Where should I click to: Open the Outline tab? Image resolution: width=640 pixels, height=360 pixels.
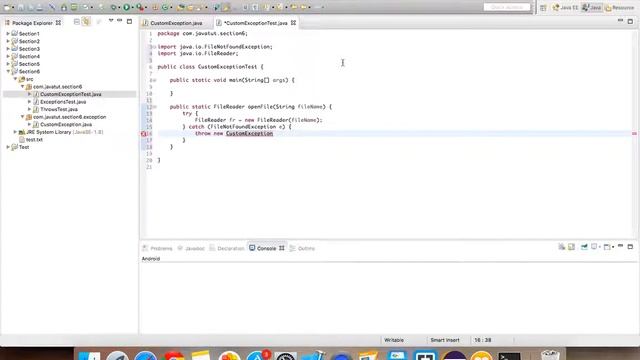pos(302,248)
